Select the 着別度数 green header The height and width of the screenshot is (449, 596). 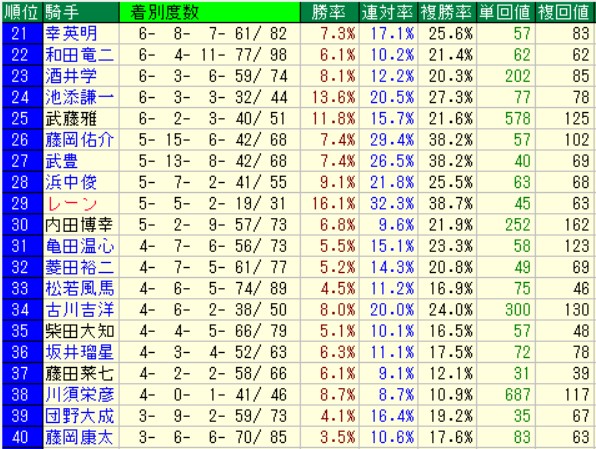[209, 13]
